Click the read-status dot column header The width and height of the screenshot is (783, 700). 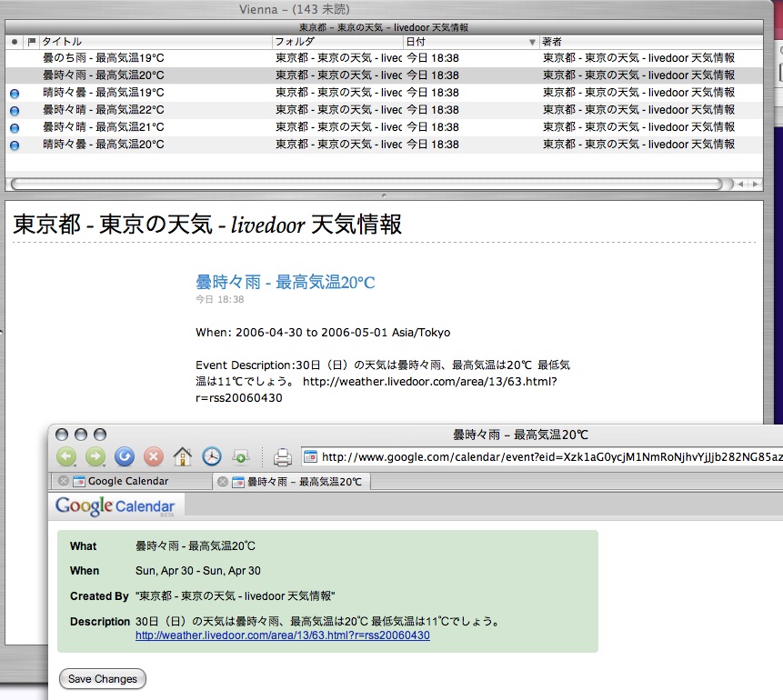(x=15, y=42)
